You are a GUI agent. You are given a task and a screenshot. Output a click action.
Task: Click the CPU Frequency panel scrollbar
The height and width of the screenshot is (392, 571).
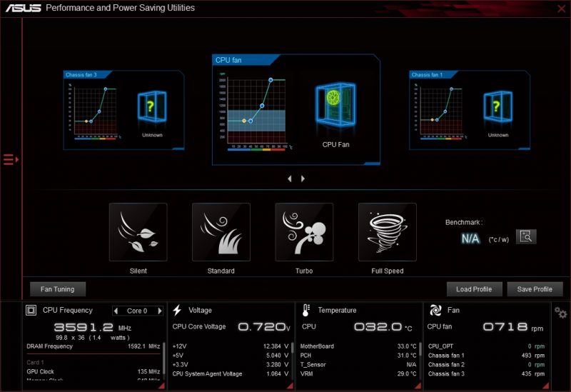point(164,358)
